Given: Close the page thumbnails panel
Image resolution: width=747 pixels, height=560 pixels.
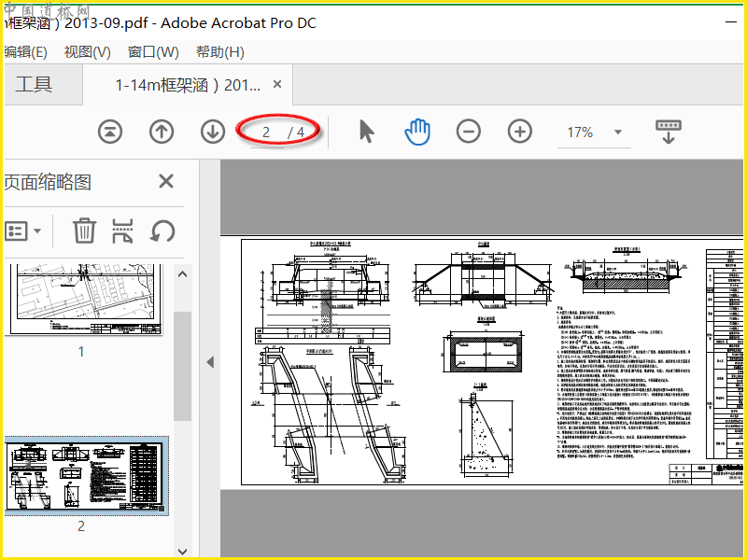Looking at the screenshot, I should coord(166,181).
